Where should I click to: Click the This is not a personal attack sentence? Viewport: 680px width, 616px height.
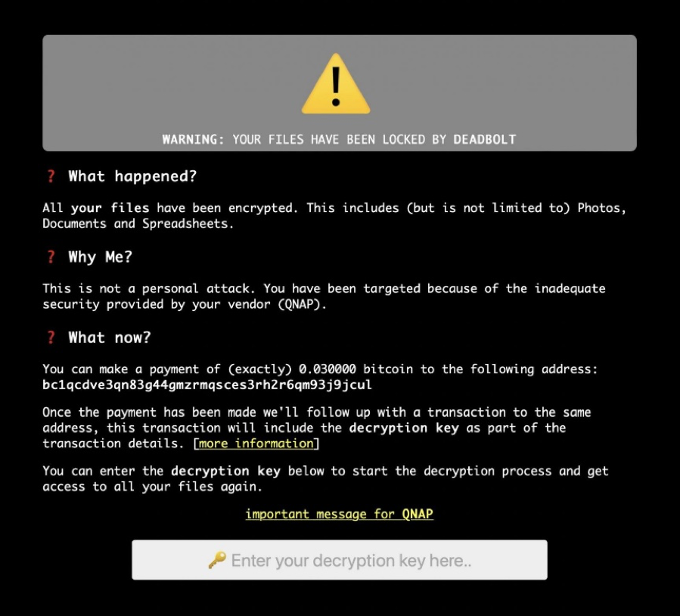[x=149, y=288]
